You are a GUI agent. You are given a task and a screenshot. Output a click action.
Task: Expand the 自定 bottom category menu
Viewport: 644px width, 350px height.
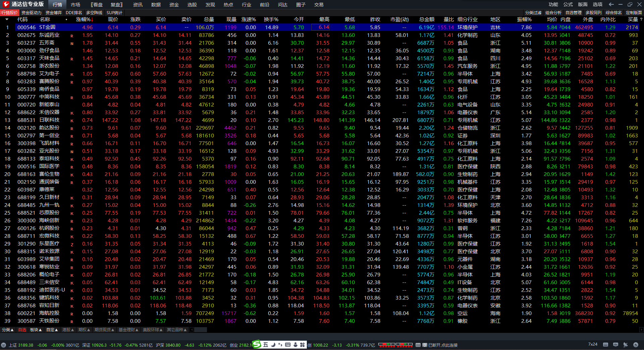52,330
